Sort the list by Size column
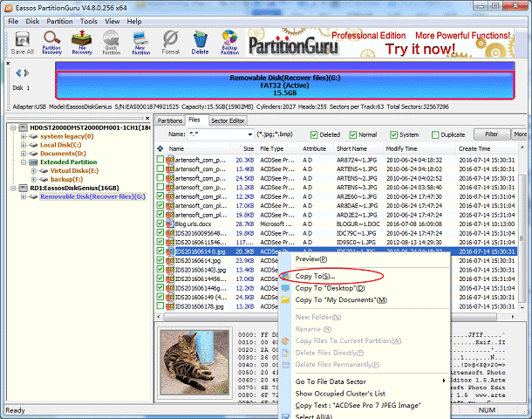532x419 pixels. (249, 148)
